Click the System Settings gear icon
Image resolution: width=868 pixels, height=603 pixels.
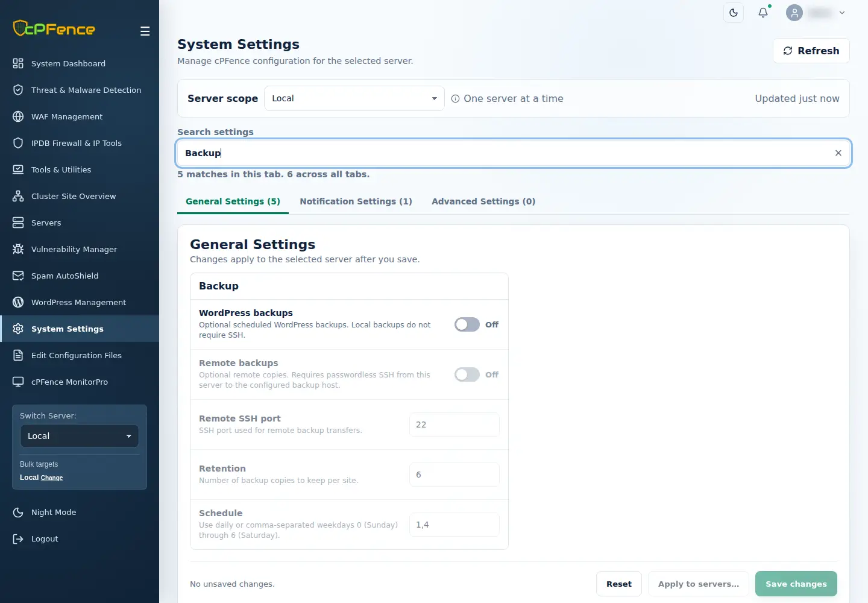[18, 329]
